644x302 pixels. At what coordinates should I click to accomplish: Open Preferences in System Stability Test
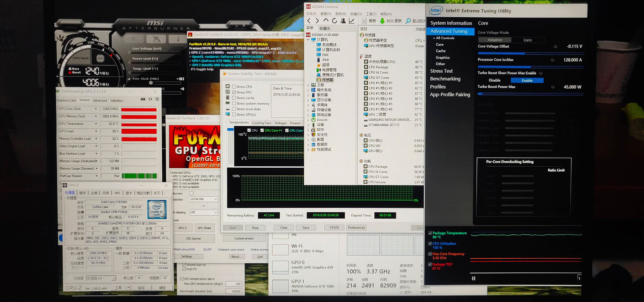click(356, 228)
